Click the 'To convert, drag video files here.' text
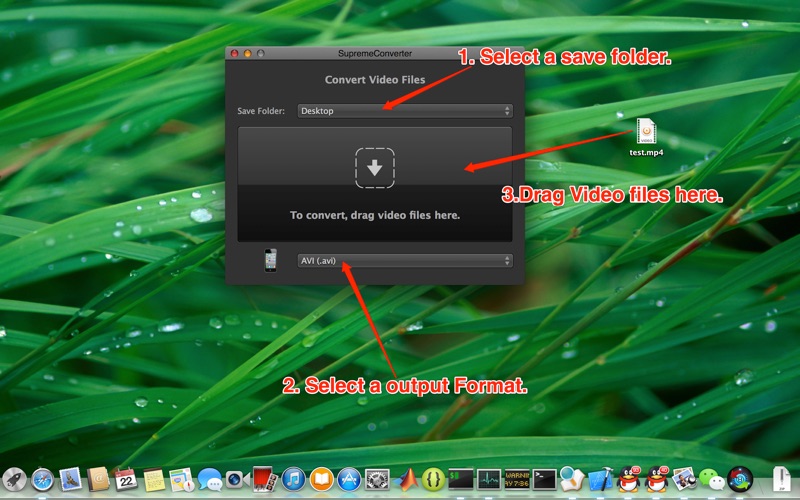This screenshot has width=800, height=500. 375,215
